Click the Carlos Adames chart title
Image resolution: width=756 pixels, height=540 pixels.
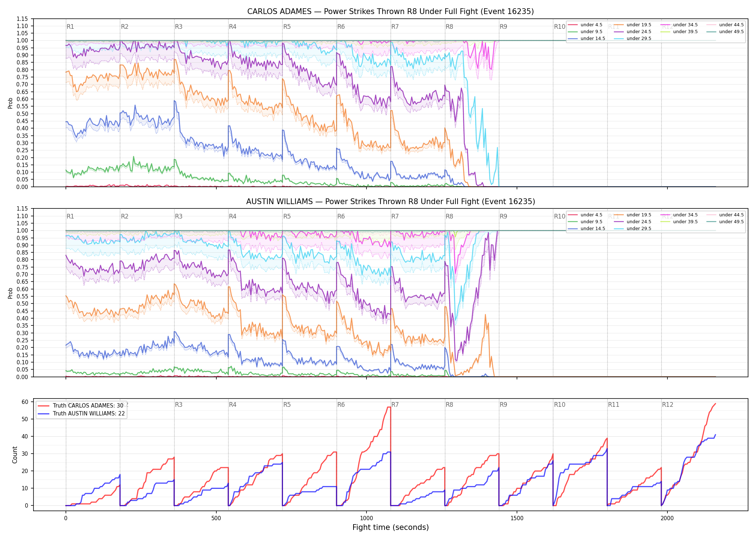tap(391, 12)
